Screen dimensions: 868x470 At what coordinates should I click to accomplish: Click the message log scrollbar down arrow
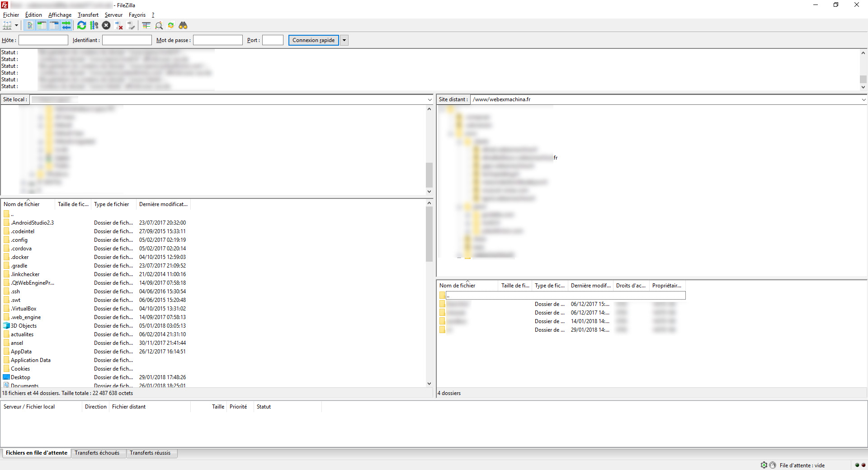863,87
